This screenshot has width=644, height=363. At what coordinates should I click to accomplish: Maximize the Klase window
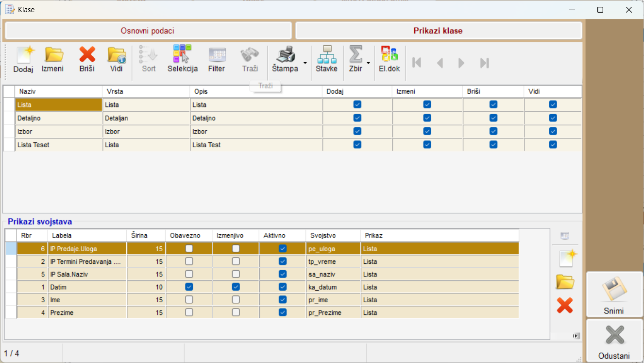coord(600,10)
